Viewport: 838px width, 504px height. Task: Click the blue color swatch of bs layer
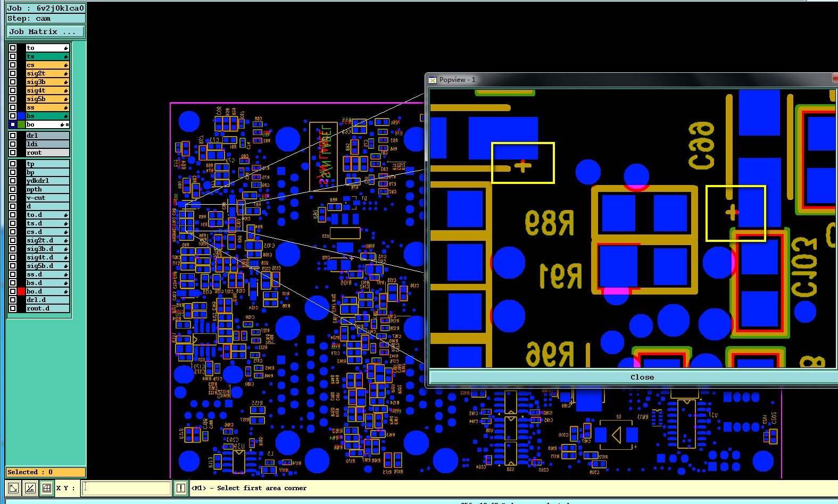click(x=21, y=116)
